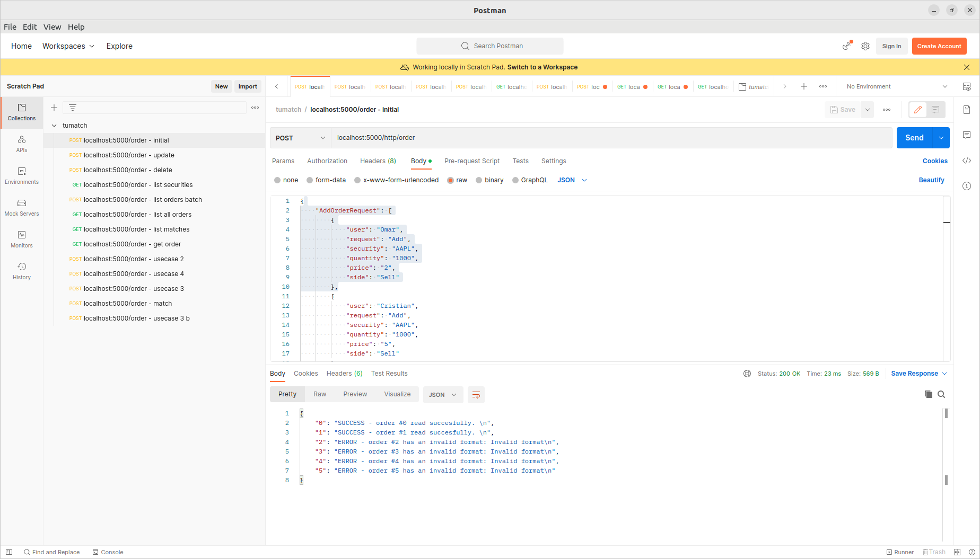The image size is (980, 559).
Task: Click the response body scrollbar
Action: coord(946,446)
